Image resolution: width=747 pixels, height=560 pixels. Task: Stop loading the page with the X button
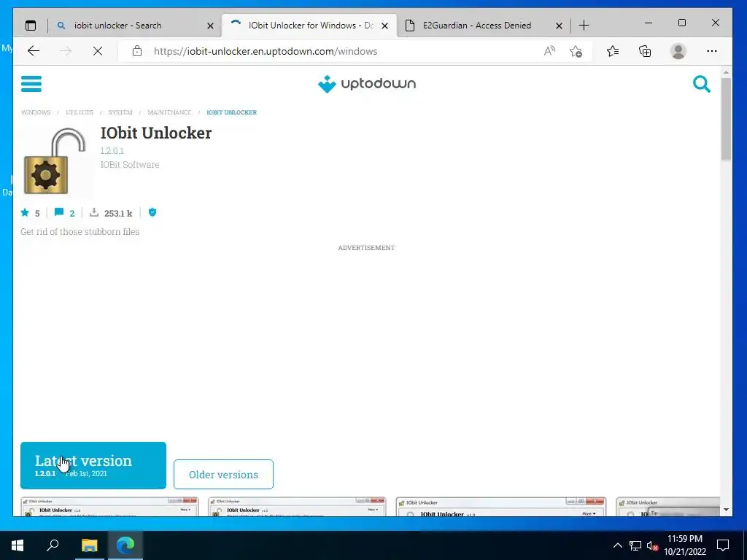pos(98,51)
